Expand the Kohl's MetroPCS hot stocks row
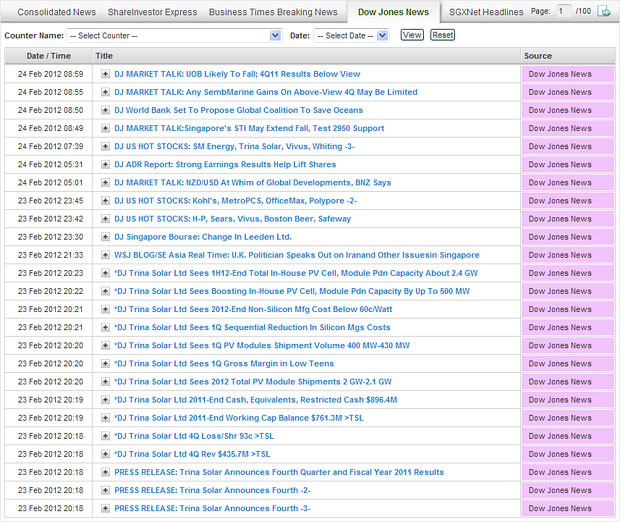The width and height of the screenshot is (620, 522). pyautogui.click(x=105, y=200)
